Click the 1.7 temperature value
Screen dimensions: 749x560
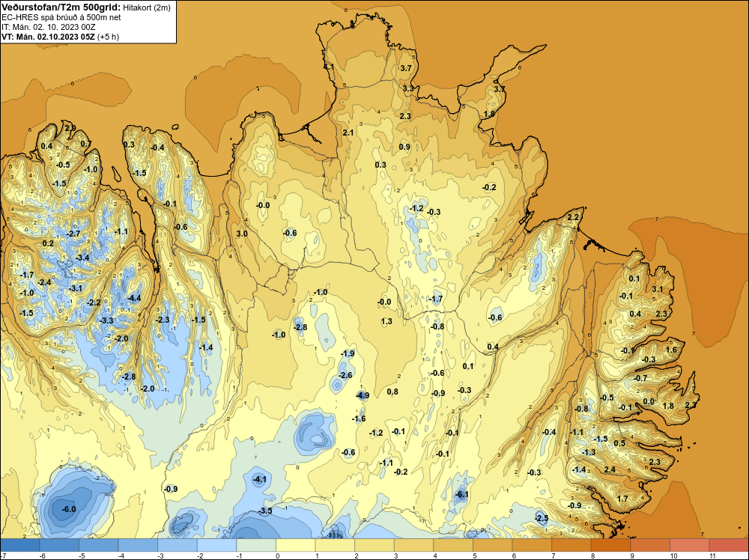pyautogui.click(x=622, y=499)
